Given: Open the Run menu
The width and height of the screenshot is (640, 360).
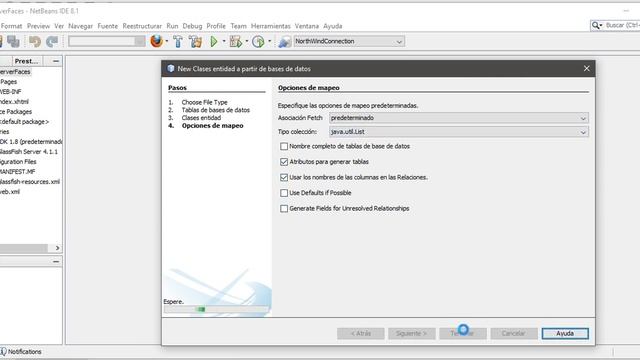Looking at the screenshot, I should [x=172, y=26].
